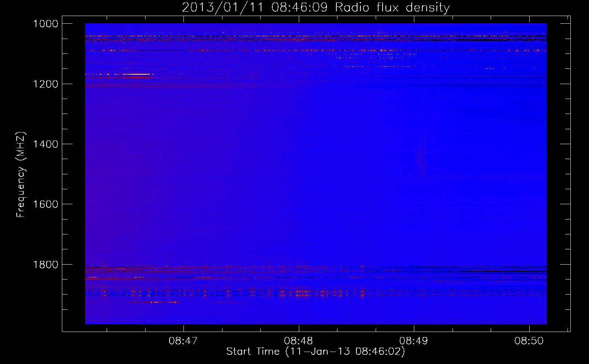Click the 'Start Time (11-Jan-13 08:46:02)' label
Viewport: 589px width, 364px height.
click(x=316, y=352)
